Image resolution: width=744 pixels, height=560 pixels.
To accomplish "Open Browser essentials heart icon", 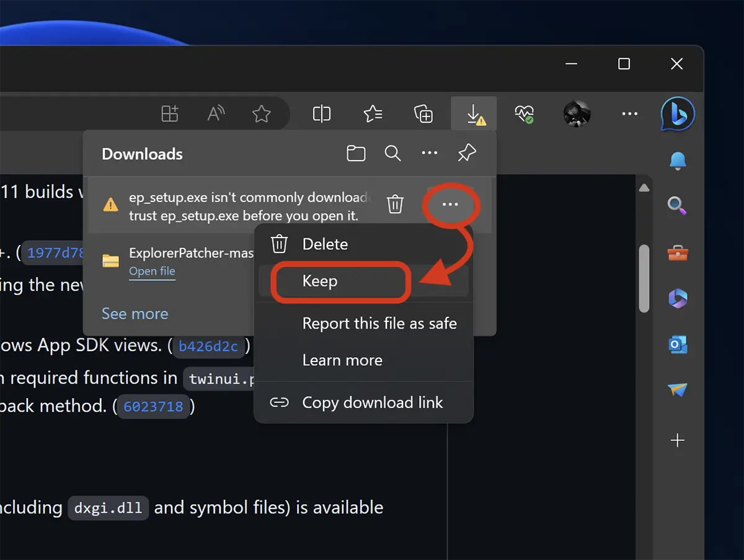I will (x=524, y=113).
